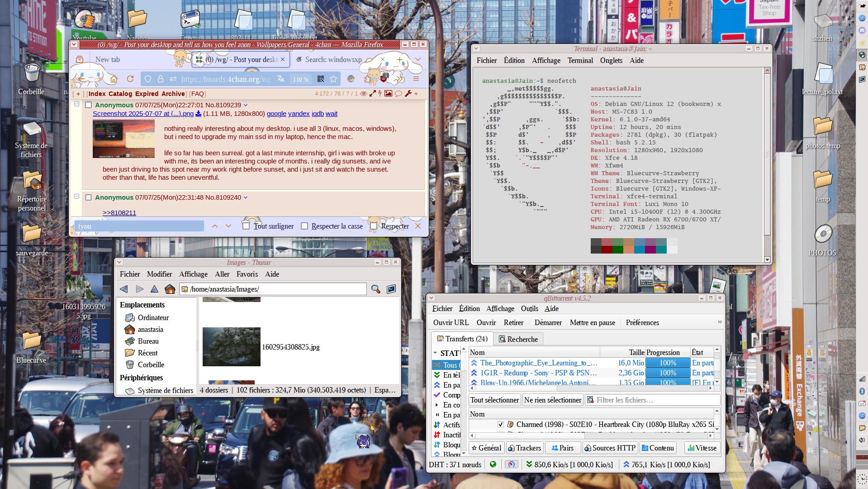
Task: Go to home folder in Thunar toolbar
Action: (170, 289)
